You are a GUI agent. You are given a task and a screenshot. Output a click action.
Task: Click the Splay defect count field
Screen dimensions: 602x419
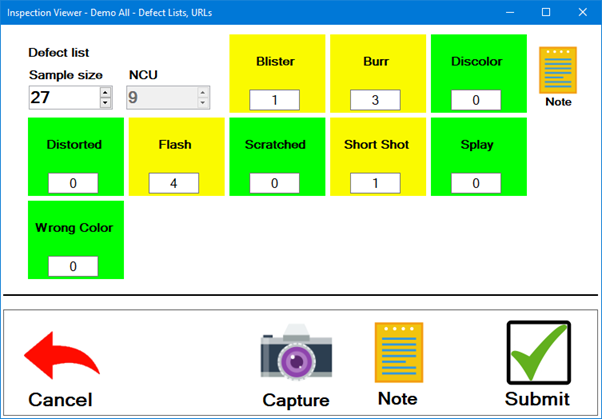(476, 183)
